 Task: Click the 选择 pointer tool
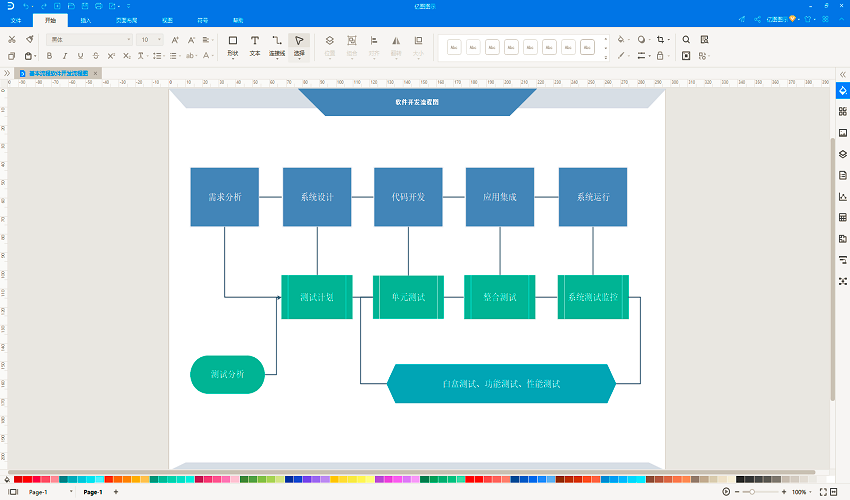pos(299,45)
